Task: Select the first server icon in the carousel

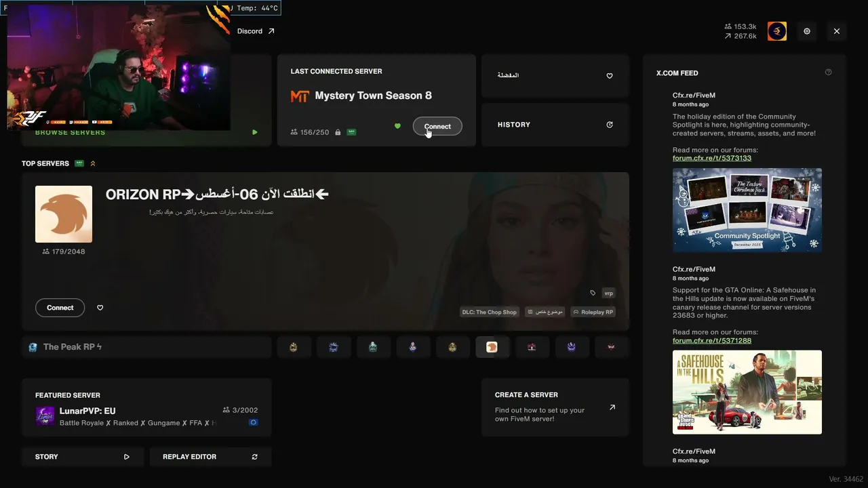Action: point(294,347)
